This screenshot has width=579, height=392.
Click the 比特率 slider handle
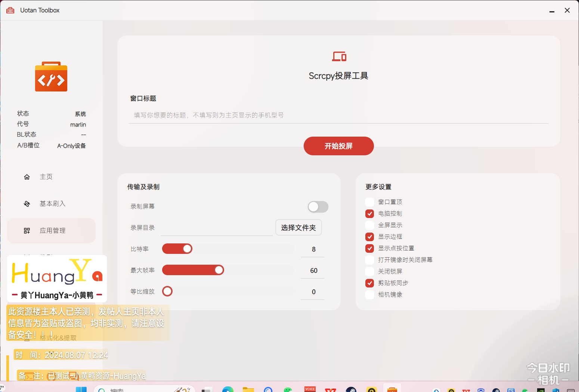pyautogui.click(x=187, y=249)
